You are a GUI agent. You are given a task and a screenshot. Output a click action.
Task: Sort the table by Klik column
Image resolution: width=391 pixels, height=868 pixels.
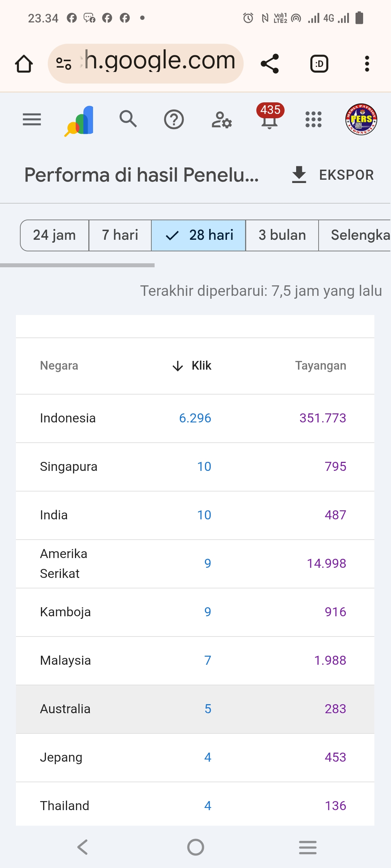click(193, 366)
